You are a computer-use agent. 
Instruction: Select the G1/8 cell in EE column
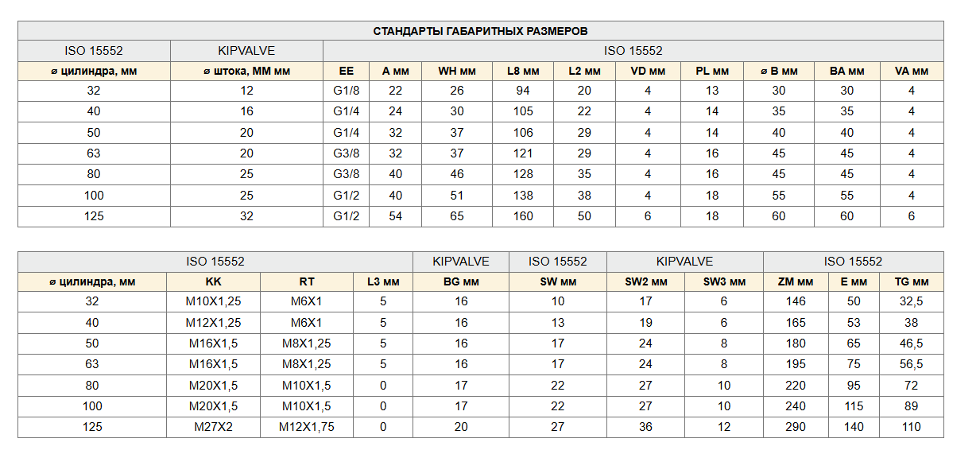pyautogui.click(x=347, y=91)
